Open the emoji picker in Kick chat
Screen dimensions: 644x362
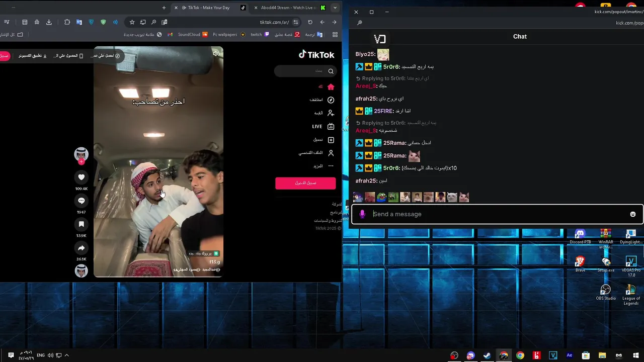(x=633, y=214)
